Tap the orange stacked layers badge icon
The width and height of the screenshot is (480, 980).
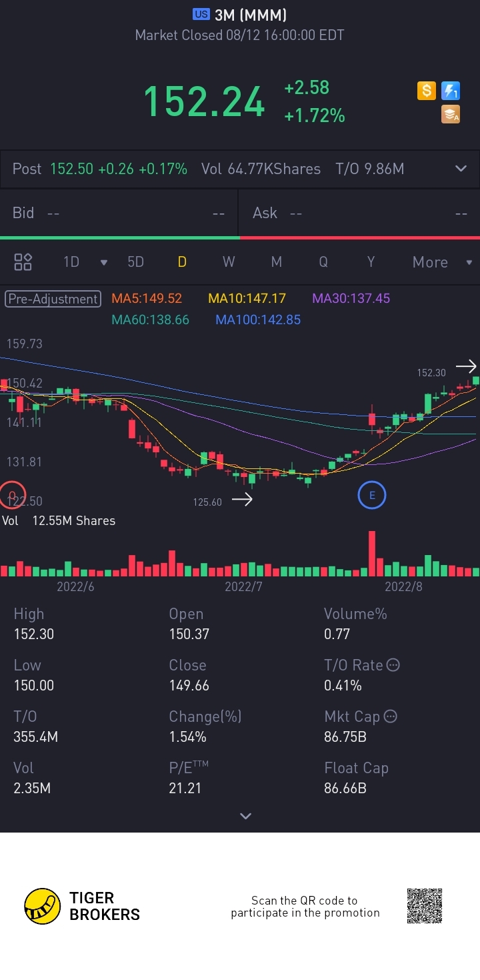click(x=451, y=115)
